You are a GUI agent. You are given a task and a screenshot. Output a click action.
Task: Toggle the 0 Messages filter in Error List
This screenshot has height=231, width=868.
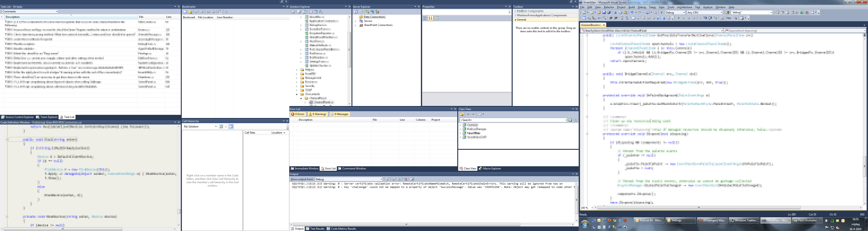[x=339, y=114]
